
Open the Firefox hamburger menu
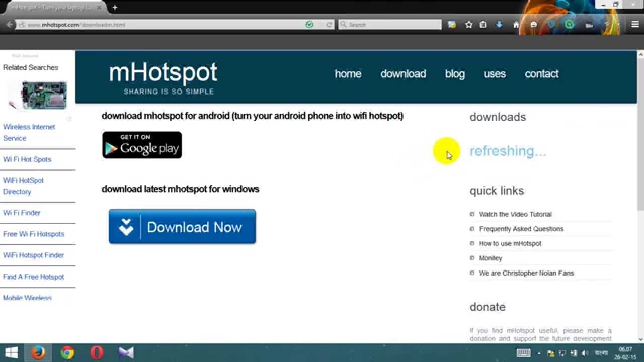(635, 24)
